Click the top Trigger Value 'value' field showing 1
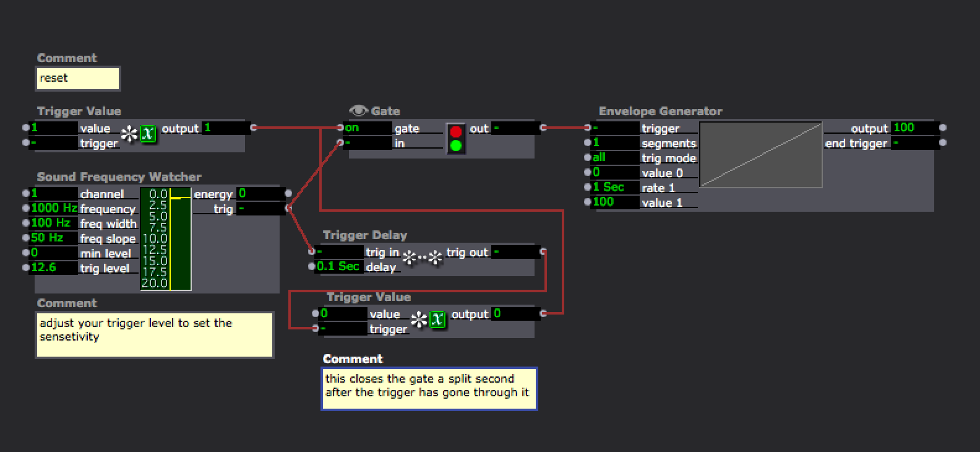980x452 pixels. click(x=54, y=128)
